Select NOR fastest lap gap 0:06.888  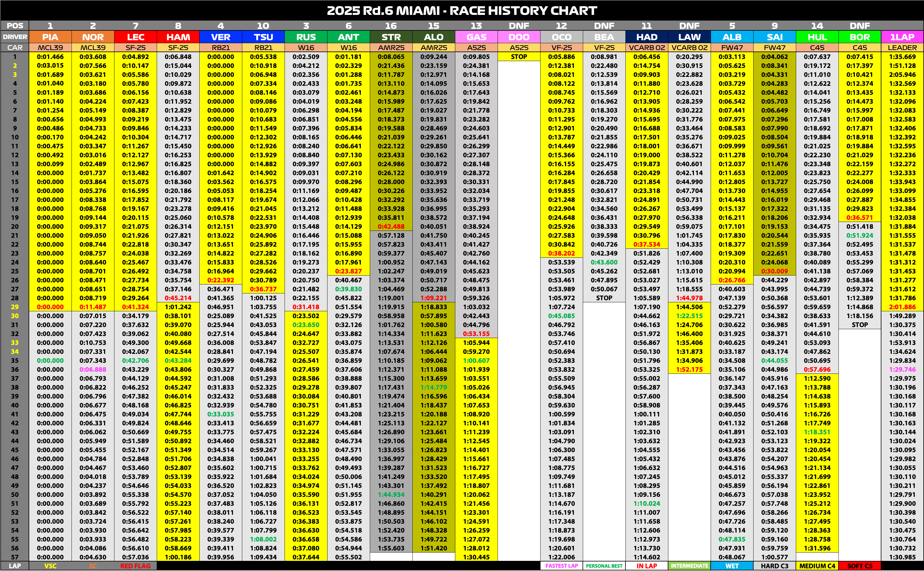(93, 369)
